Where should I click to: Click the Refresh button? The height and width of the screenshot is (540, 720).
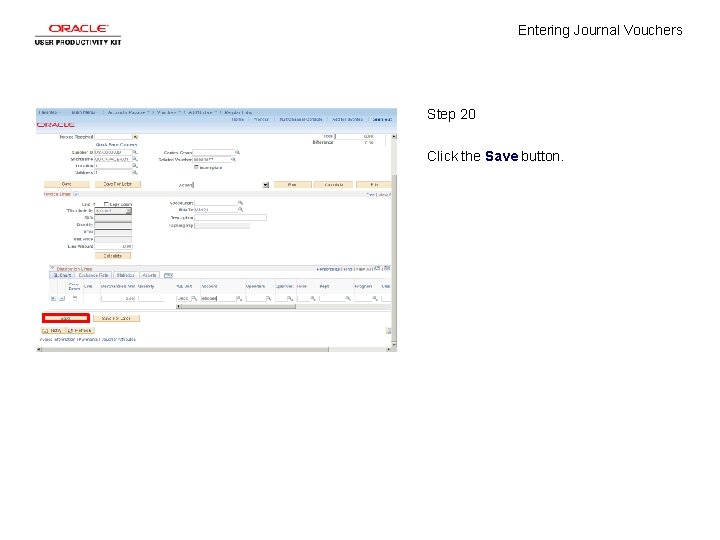click(80, 331)
